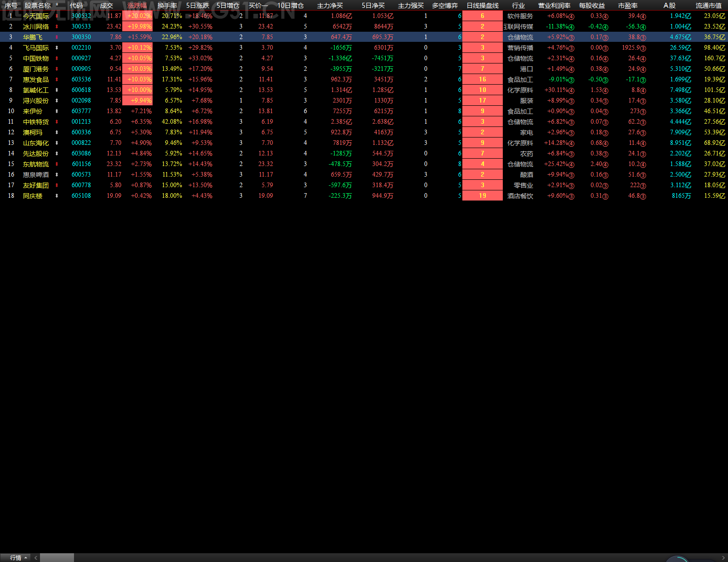The width and height of the screenshot is (728, 562).
Task: Click the marker icon beside 厦门港务
Action: click(57, 69)
